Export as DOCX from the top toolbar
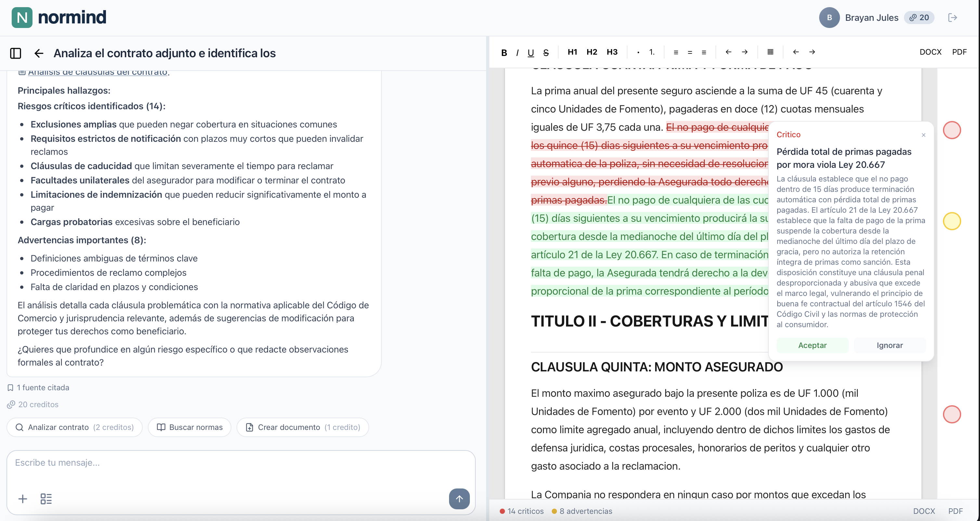Viewport: 980px width, 521px height. [930, 52]
